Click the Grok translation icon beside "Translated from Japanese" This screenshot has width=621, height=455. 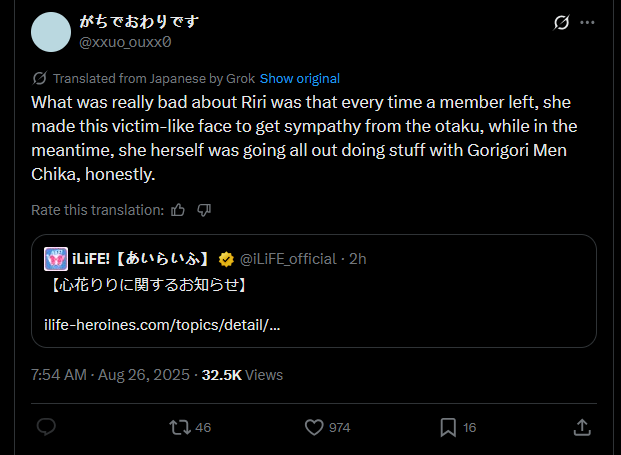(40, 78)
